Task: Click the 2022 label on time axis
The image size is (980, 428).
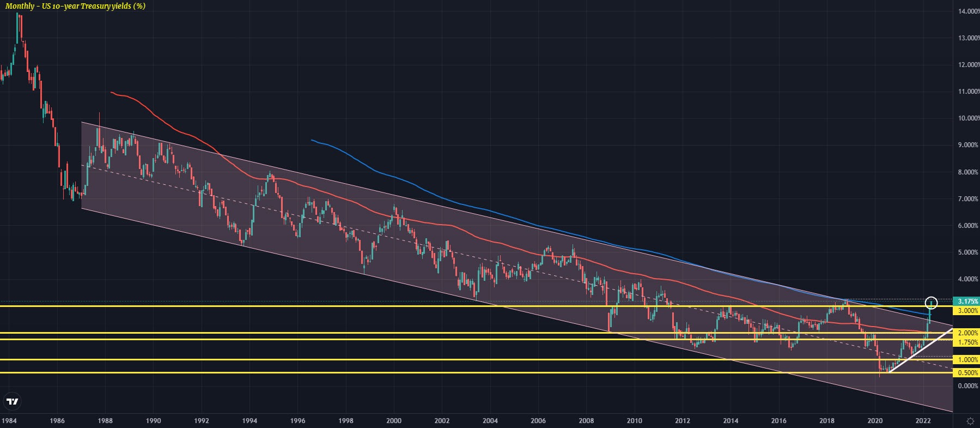Action: 923,421
